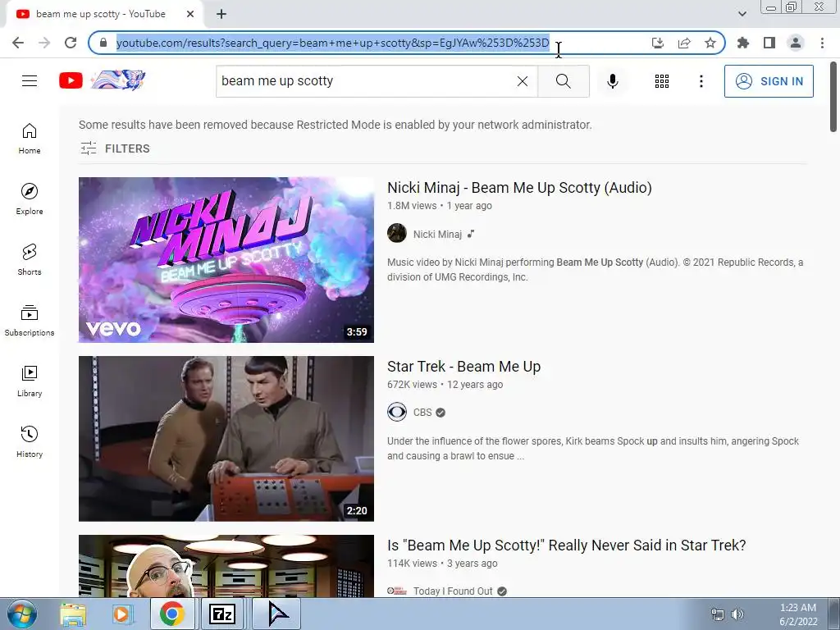
Task: Toggle the Chrome side panel
Action: (x=769, y=43)
